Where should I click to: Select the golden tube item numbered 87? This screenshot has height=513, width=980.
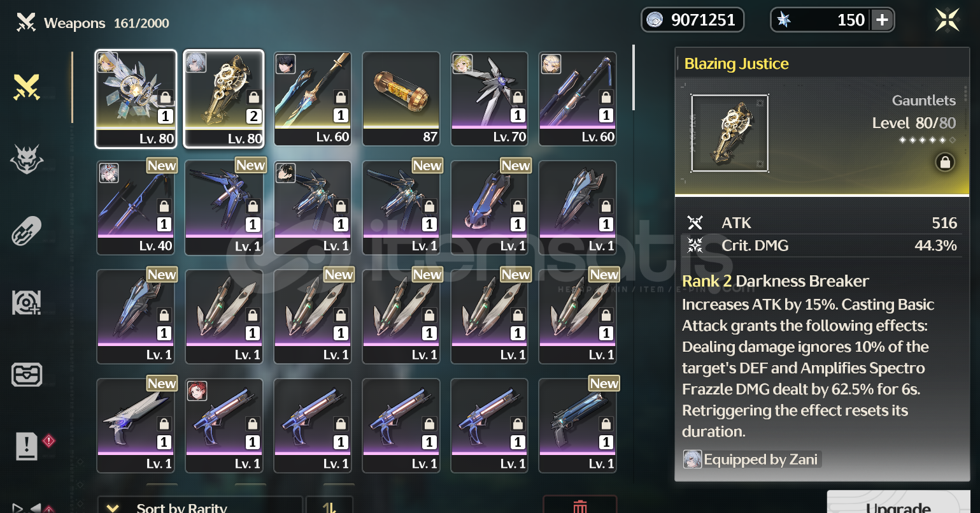(x=401, y=99)
